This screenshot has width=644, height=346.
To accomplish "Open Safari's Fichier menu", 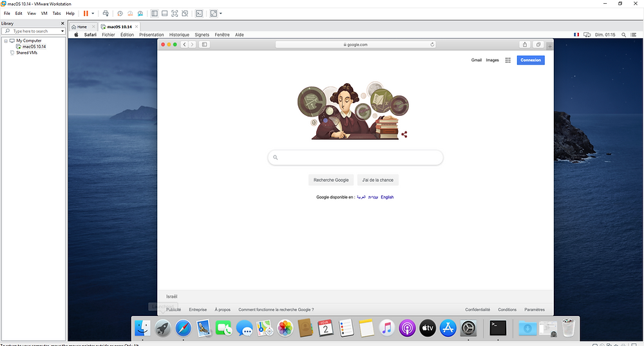I will click(x=108, y=35).
